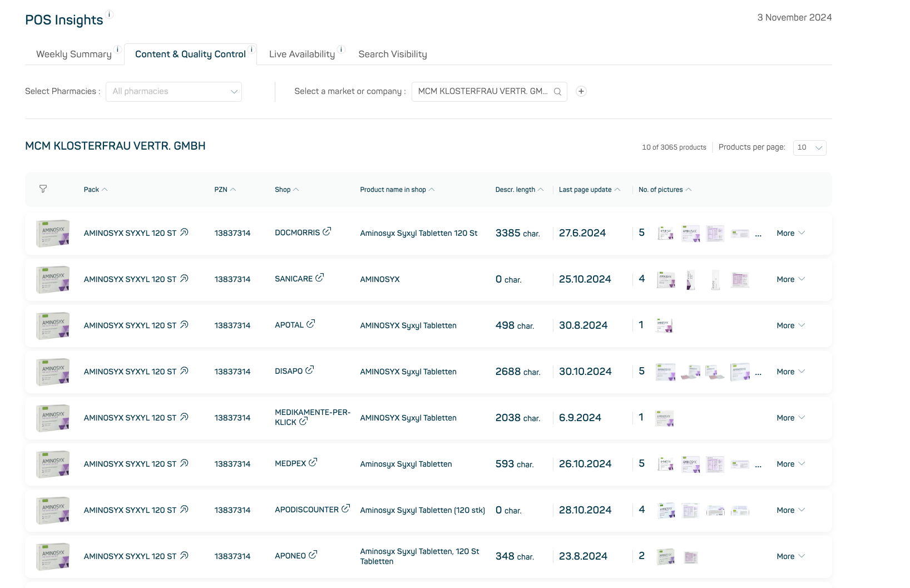This screenshot has height=588, width=910.
Task: Open DISAPO external link icon
Action: pyautogui.click(x=310, y=370)
